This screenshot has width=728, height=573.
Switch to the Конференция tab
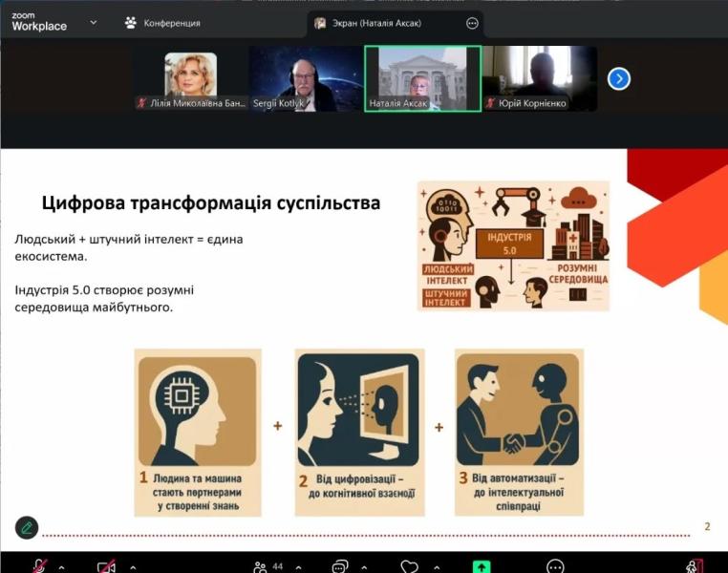pyautogui.click(x=162, y=23)
